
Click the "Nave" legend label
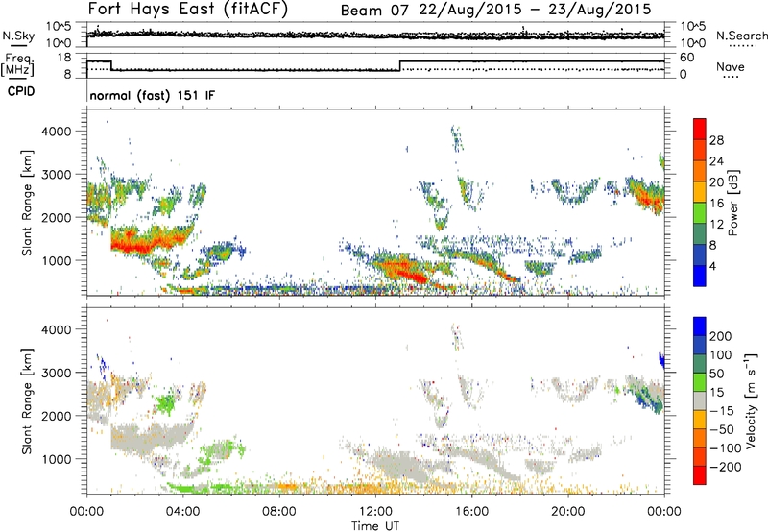coord(731,66)
